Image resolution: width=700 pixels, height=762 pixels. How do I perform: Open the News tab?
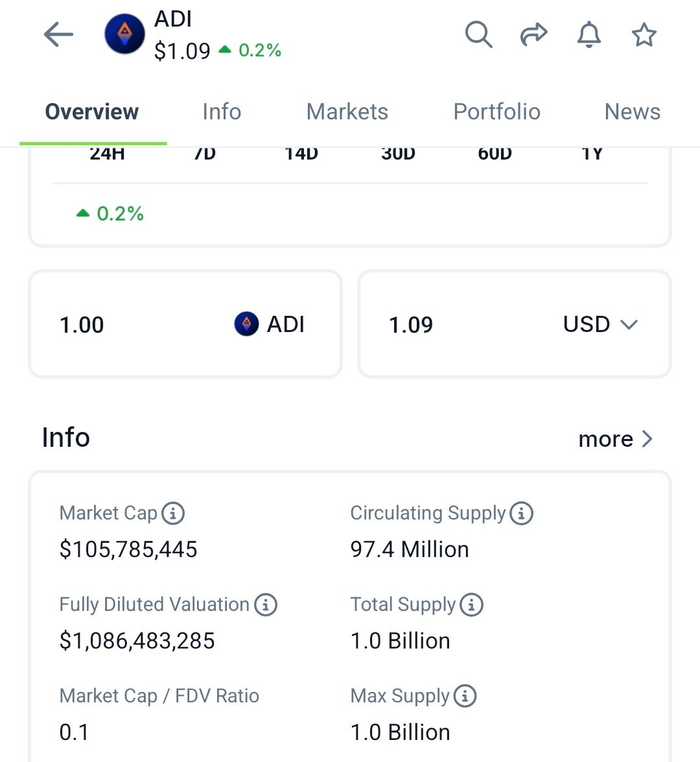pyautogui.click(x=633, y=112)
